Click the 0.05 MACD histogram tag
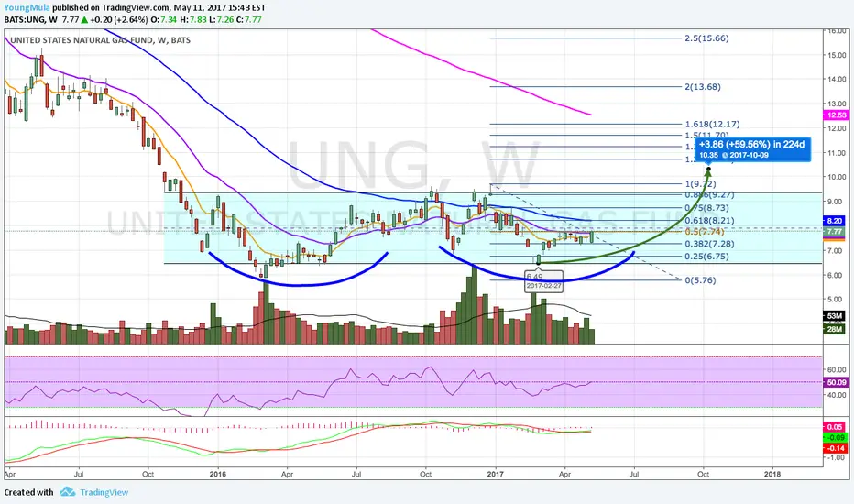Viewport: 854px width, 504px height. [835, 427]
